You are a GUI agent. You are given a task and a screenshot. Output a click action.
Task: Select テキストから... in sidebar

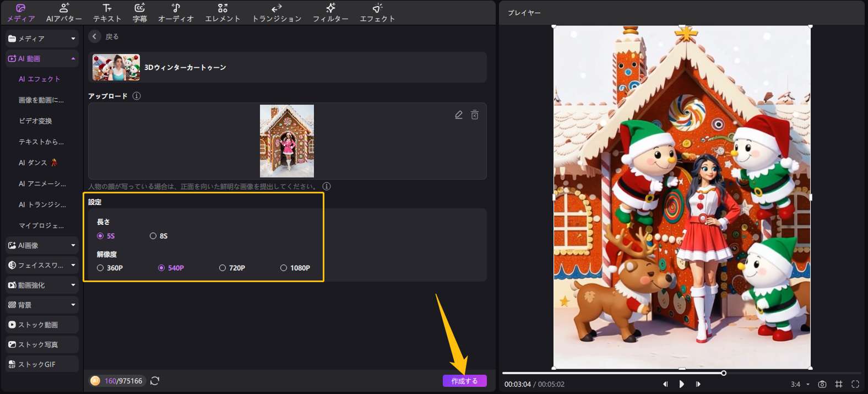41,142
